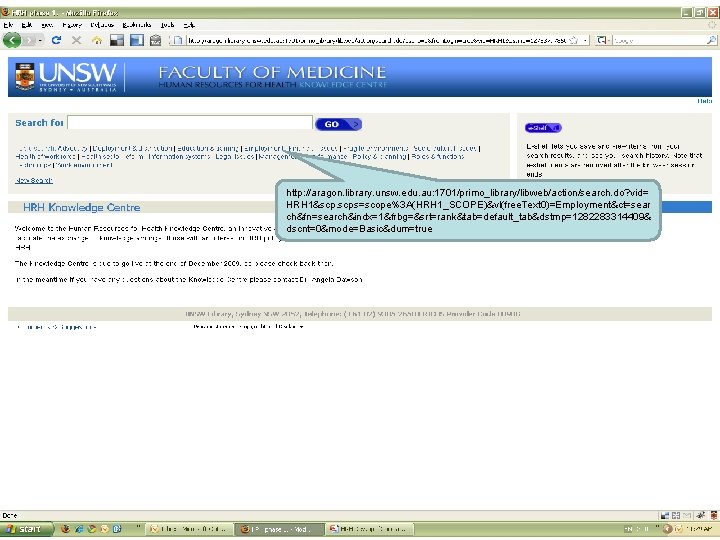Click the first status bar icon
Image resolution: width=720 pixels, height=540 pixels.
[664, 515]
